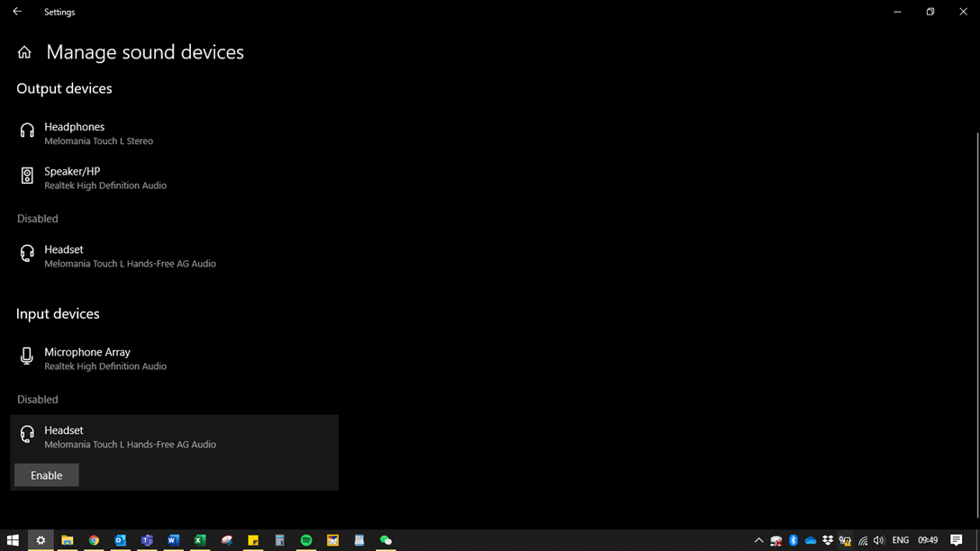980x551 pixels.
Task: Open Excel from the taskbar
Action: [200, 540]
